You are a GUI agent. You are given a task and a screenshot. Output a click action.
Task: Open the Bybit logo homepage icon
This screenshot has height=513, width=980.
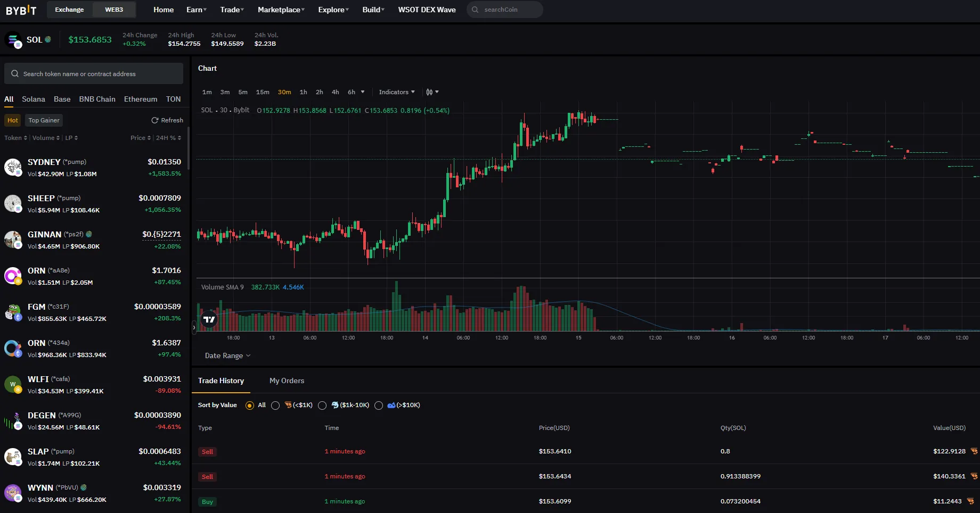(x=21, y=10)
